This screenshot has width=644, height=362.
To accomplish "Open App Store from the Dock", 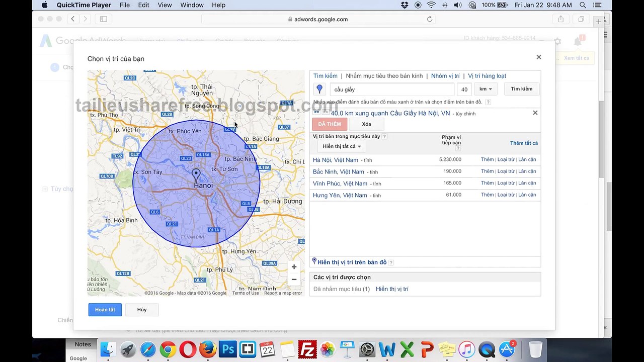I will tap(507, 349).
